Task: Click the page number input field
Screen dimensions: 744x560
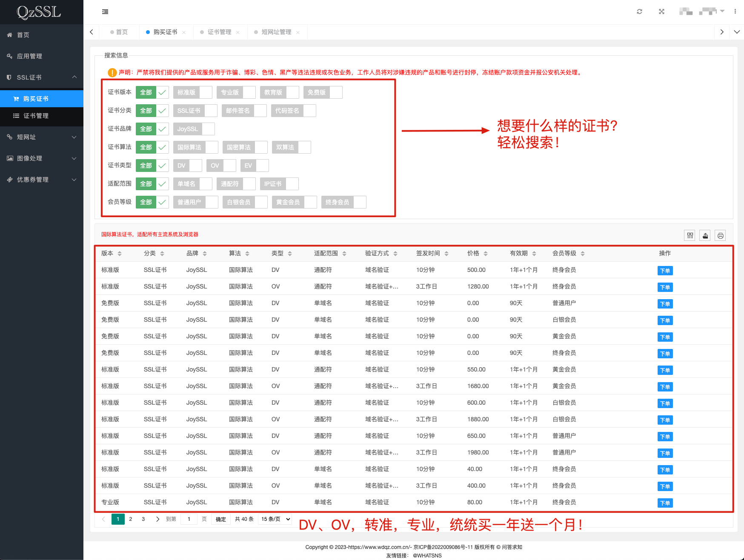Action: (189, 519)
